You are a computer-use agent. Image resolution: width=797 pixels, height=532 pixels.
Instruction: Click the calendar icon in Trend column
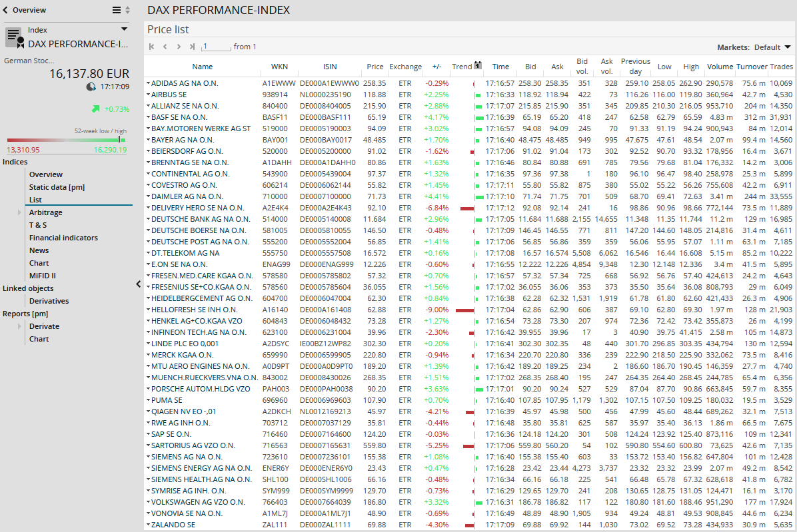coord(478,66)
